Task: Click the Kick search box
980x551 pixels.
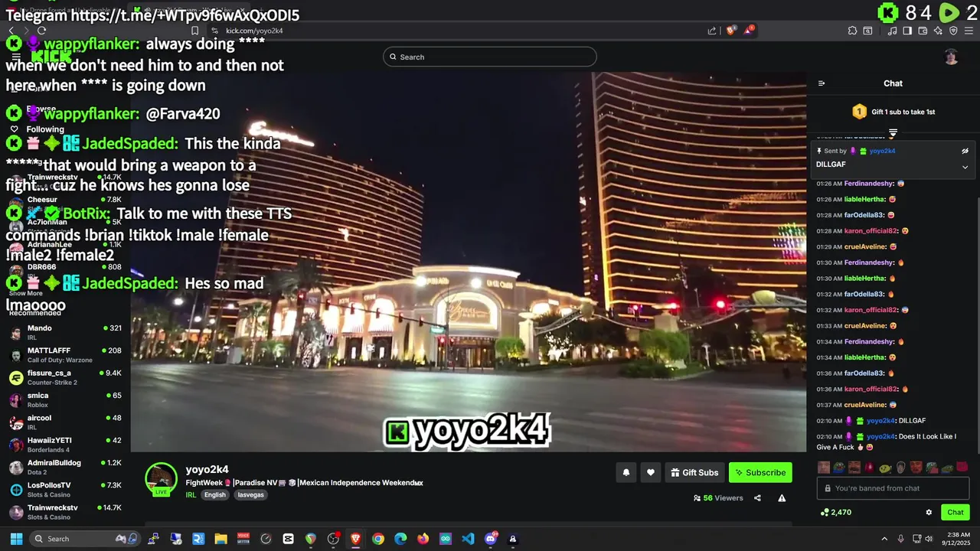Action: click(x=490, y=57)
